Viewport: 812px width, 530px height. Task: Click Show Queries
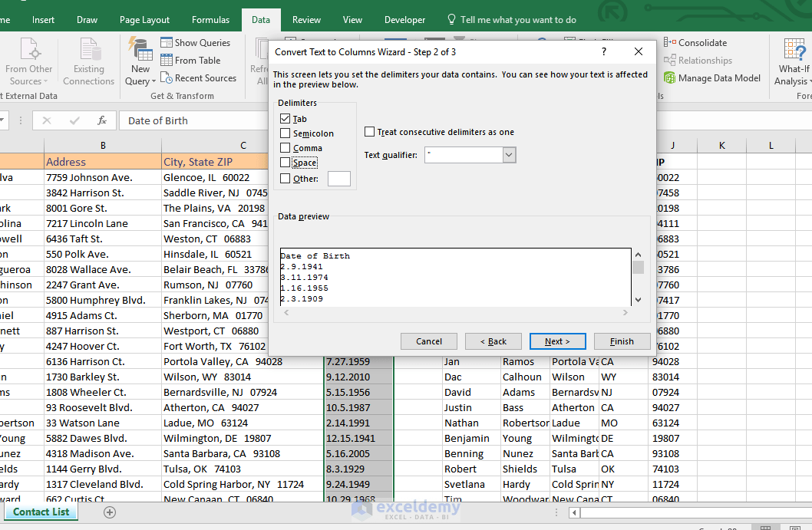[196, 42]
